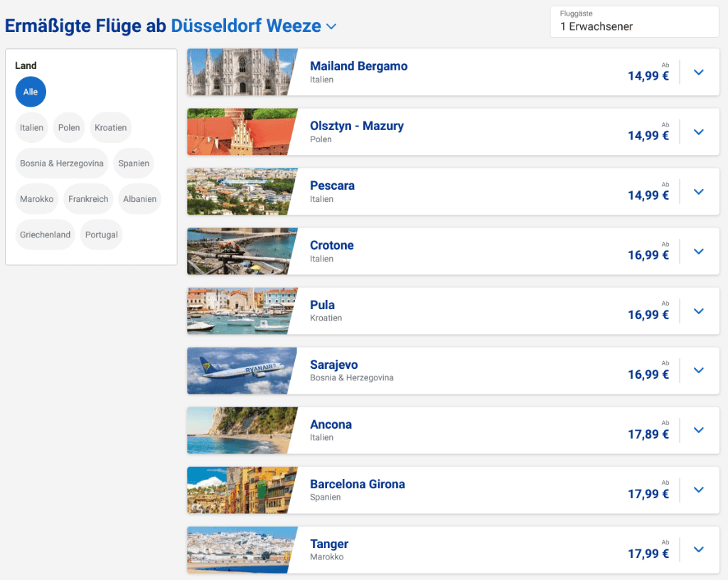Expand the Crotone flight details chevron
The width and height of the screenshot is (728, 580).
pyautogui.click(x=699, y=252)
